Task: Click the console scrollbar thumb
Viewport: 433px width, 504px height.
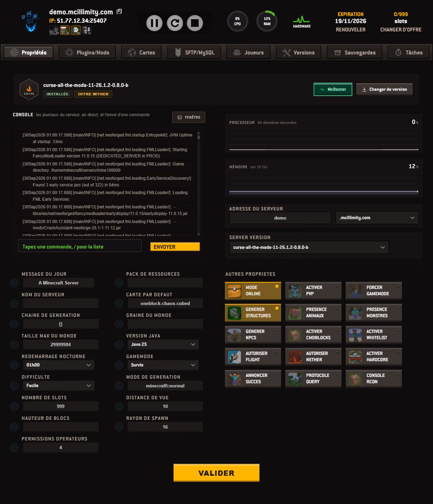Action: point(199,137)
